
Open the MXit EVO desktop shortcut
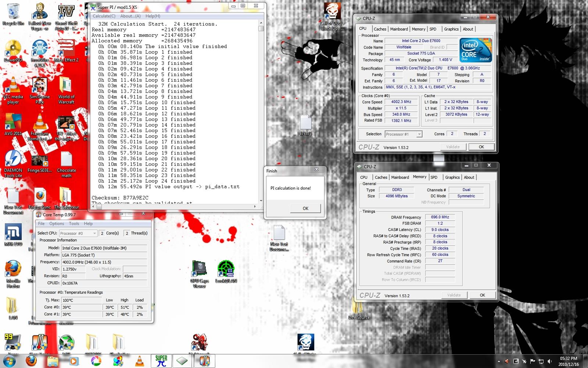click(13, 235)
